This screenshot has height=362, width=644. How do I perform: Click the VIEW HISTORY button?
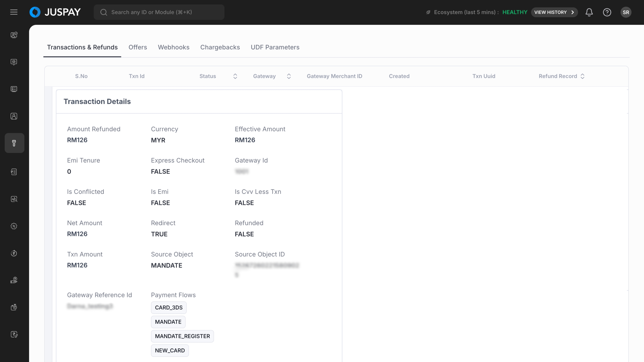(554, 12)
